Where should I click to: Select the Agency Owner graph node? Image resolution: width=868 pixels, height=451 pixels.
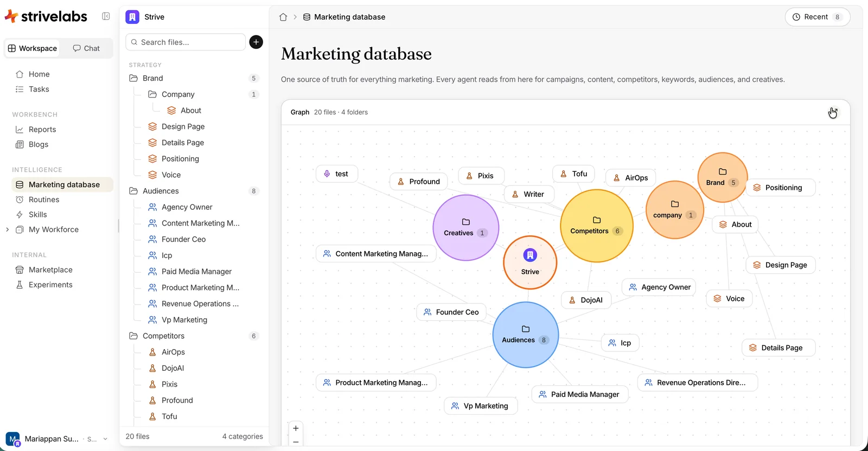pos(659,287)
